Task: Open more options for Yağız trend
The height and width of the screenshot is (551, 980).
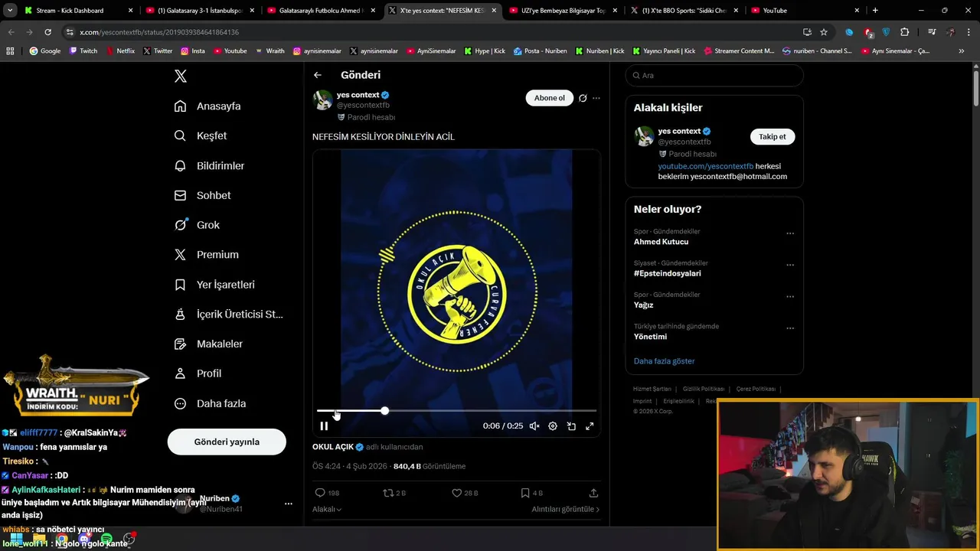Action: point(790,296)
